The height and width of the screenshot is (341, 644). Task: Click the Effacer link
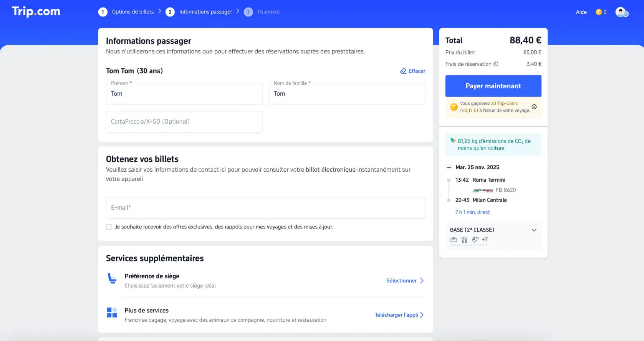click(x=417, y=71)
